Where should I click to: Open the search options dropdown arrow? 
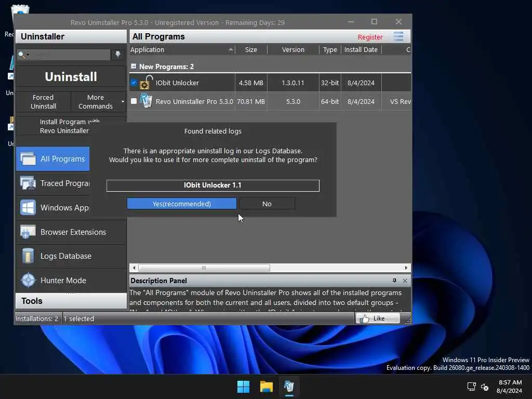click(x=28, y=55)
